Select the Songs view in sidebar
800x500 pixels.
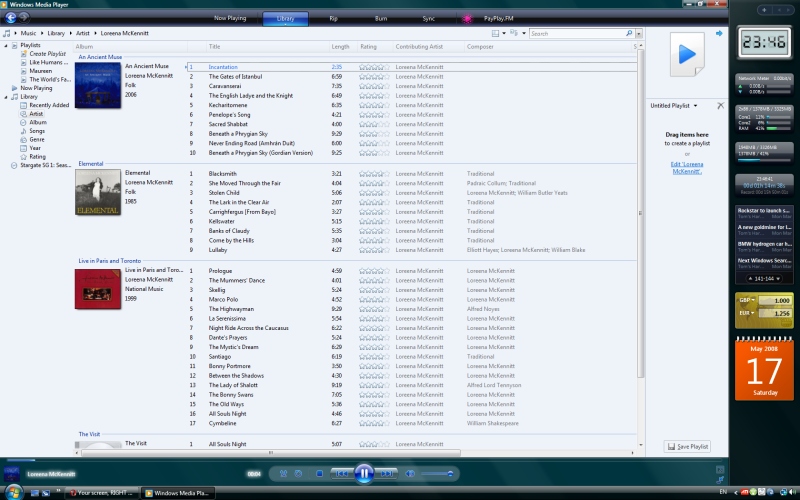pos(37,131)
